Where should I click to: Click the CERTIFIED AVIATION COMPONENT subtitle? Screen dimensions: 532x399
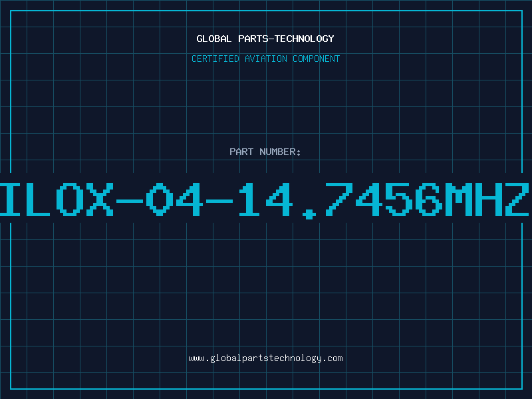click(x=265, y=59)
